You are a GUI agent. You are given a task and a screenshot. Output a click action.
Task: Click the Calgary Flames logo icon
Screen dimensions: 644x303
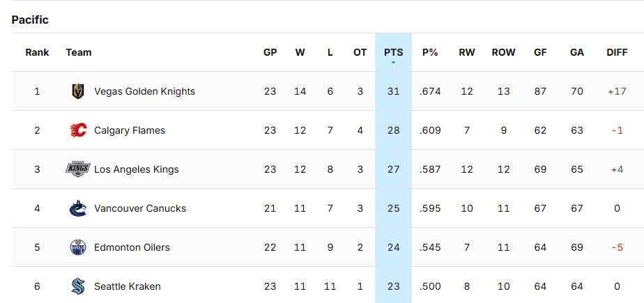[77, 130]
